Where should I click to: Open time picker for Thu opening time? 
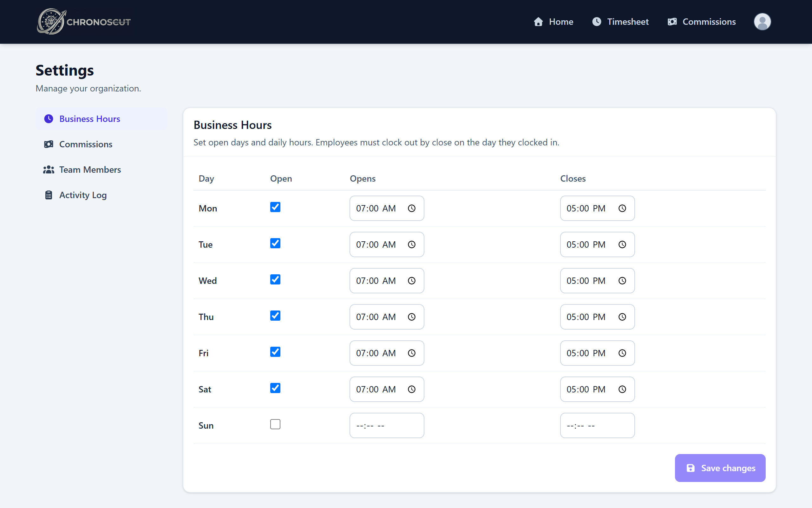click(x=412, y=317)
